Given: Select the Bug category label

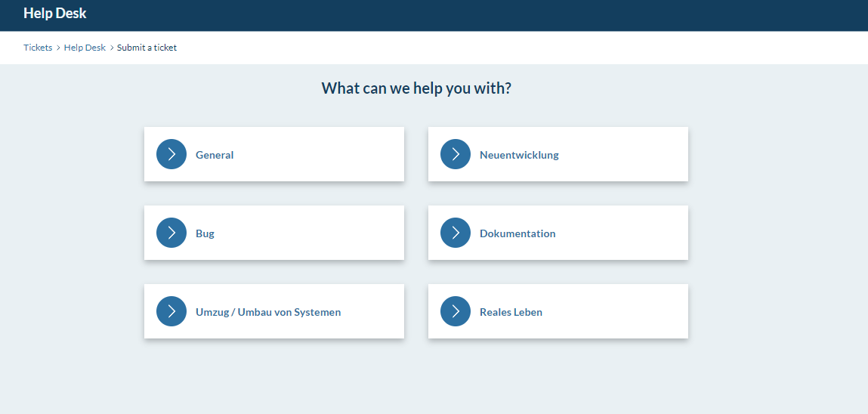Looking at the screenshot, I should tap(205, 233).
